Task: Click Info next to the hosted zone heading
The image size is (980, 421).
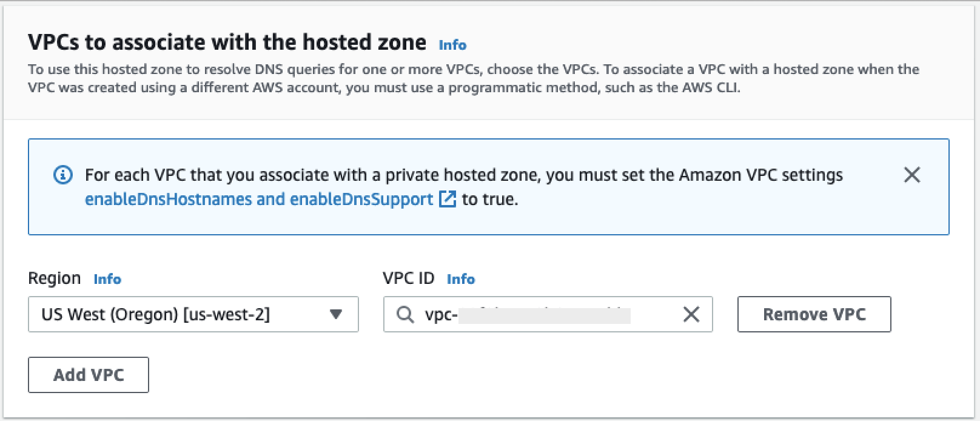Action: [451, 44]
